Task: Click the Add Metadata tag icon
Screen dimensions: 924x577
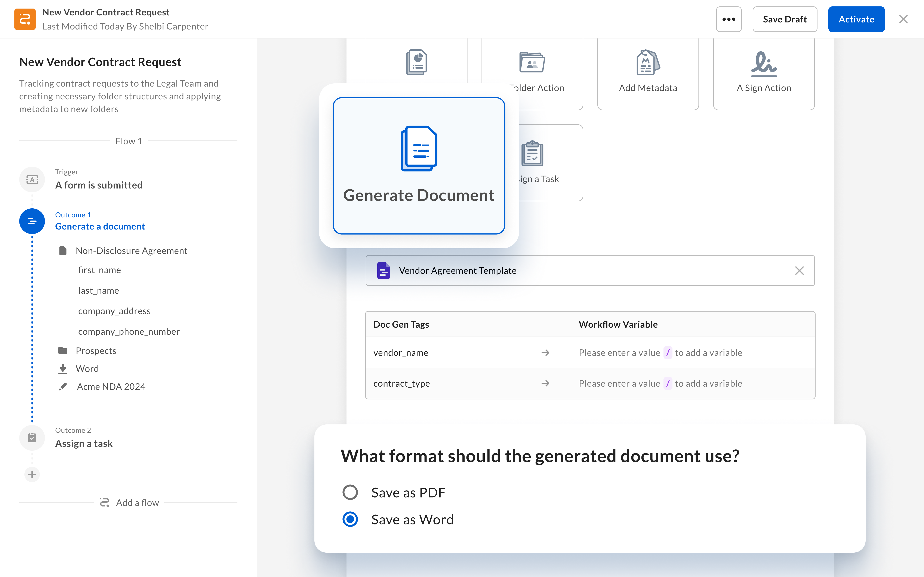Action: [x=648, y=63]
